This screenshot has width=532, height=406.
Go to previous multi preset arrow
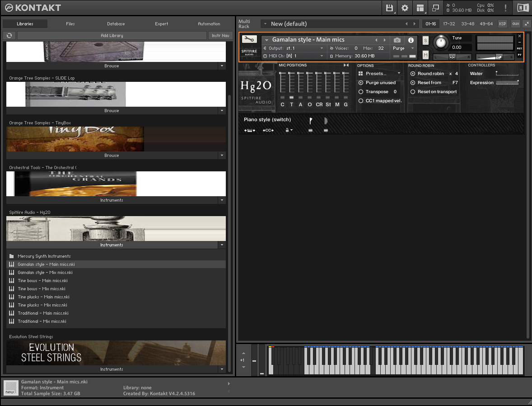point(406,24)
